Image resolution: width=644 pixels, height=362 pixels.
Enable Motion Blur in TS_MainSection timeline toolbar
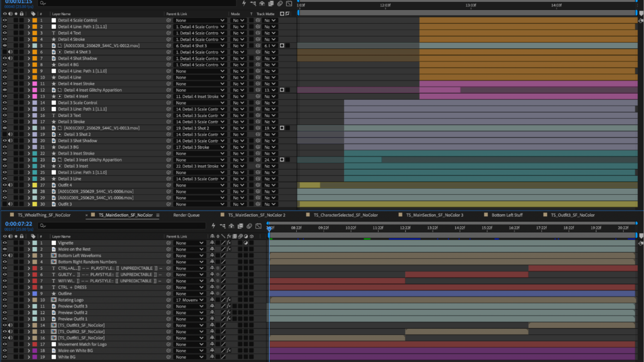(249, 226)
